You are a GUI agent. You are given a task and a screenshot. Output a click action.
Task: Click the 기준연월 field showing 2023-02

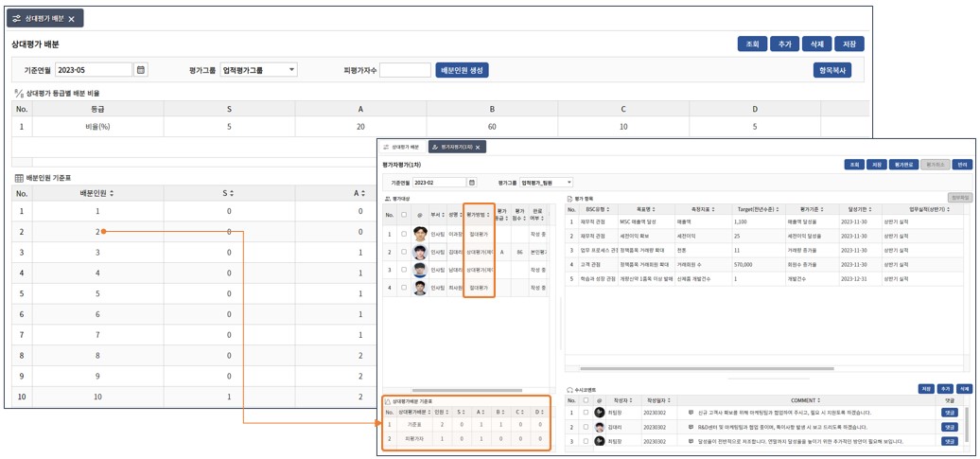pyautogui.click(x=439, y=182)
